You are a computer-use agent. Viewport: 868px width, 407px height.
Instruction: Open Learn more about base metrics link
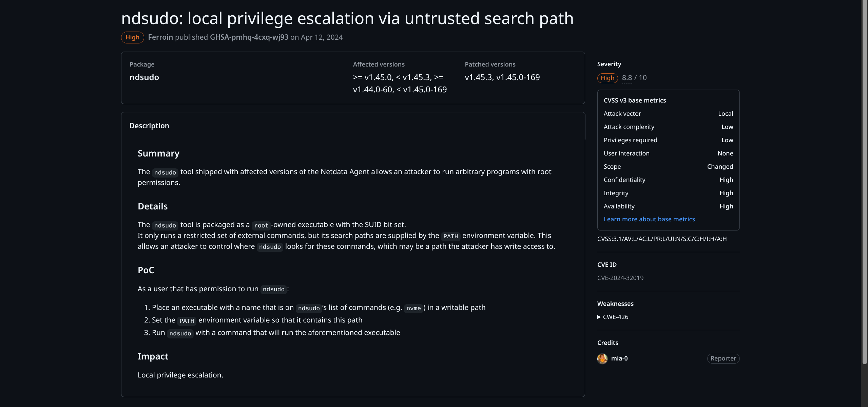tap(649, 219)
